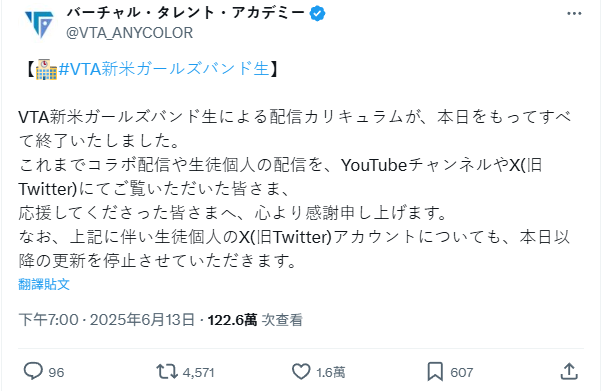The height and width of the screenshot is (391, 602).
Task: Click the 下午7:00 · 2025年6月13日 timestamp
Action: click(x=106, y=320)
